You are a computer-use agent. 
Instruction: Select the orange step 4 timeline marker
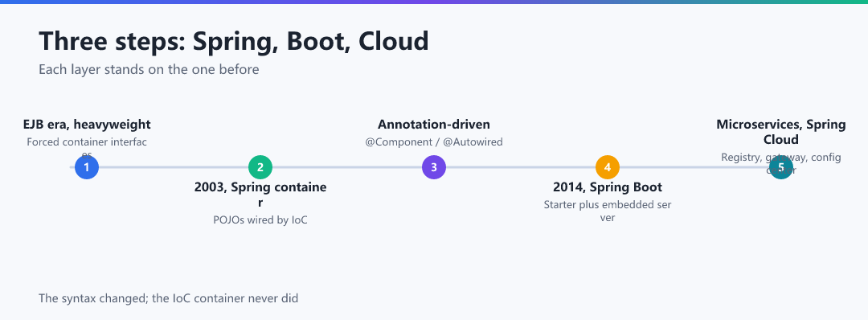tap(608, 167)
